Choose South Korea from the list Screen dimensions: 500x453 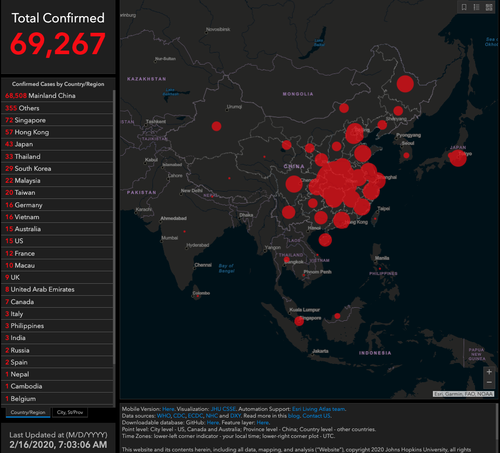click(x=57, y=168)
